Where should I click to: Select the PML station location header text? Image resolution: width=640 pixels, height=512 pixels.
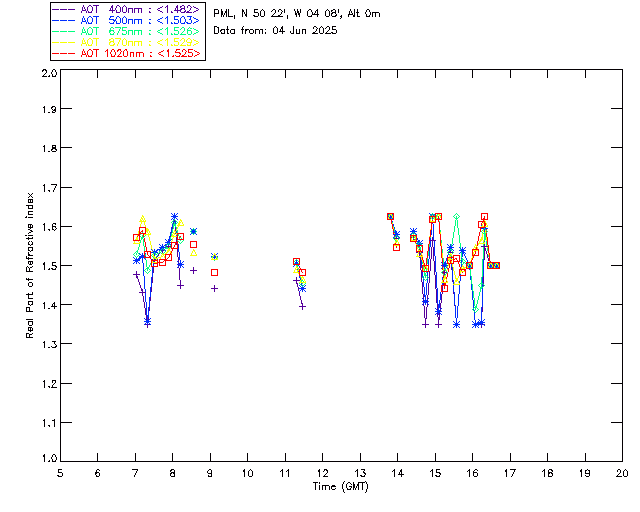[x=297, y=14]
